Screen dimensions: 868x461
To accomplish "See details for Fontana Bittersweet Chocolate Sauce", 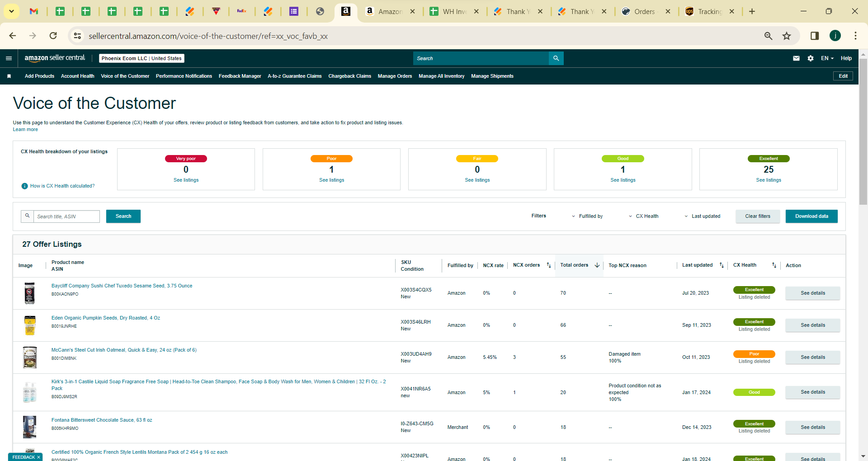I will point(813,428).
